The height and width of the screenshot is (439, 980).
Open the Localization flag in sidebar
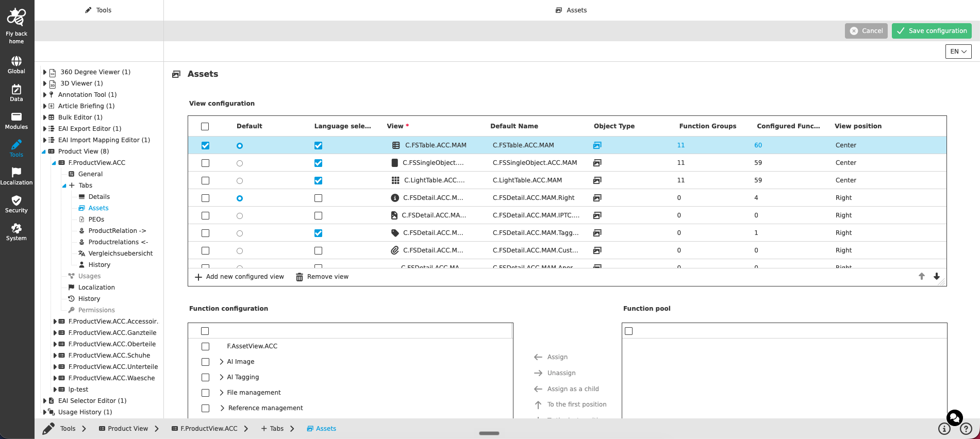[x=16, y=176]
